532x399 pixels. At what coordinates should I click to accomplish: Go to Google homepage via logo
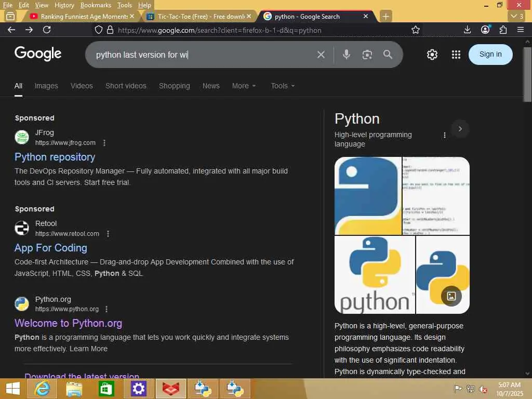click(37, 54)
